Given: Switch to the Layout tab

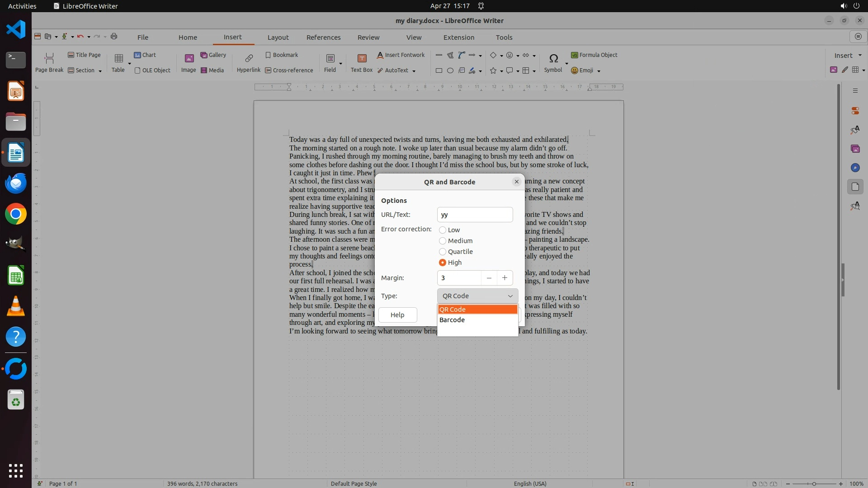Looking at the screenshot, I should [278, 38].
